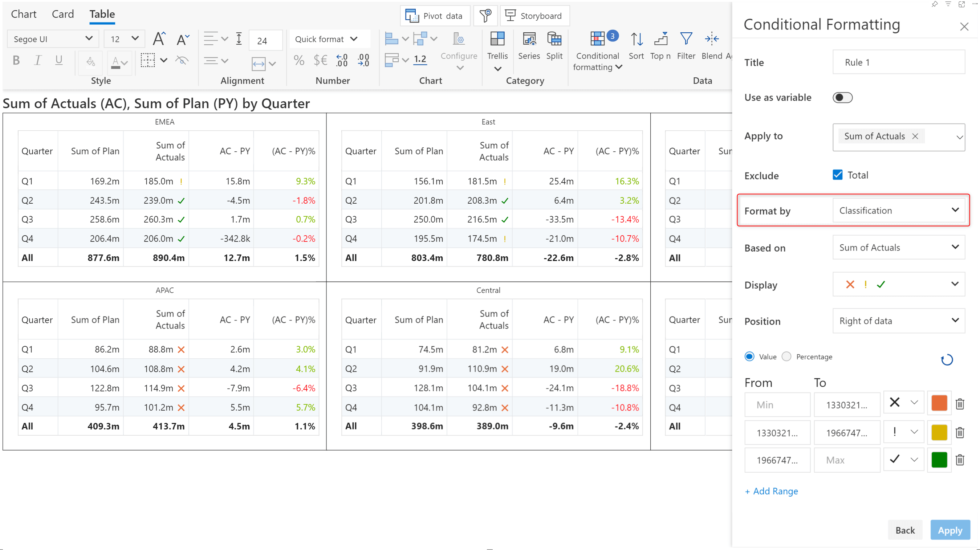Viewport: 980px width, 550px height.
Task: Open the Configure chart option
Action: click(459, 51)
